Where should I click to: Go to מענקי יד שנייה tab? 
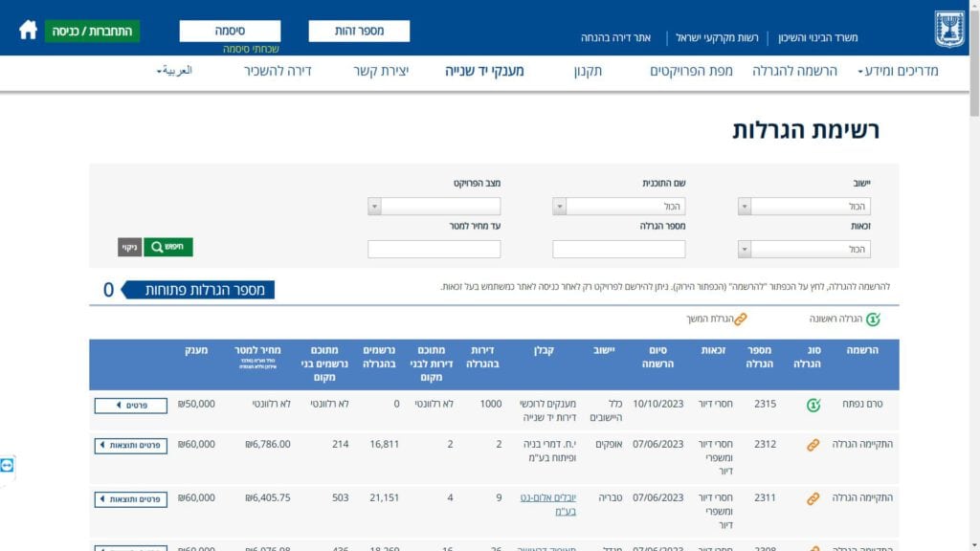click(x=484, y=72)
